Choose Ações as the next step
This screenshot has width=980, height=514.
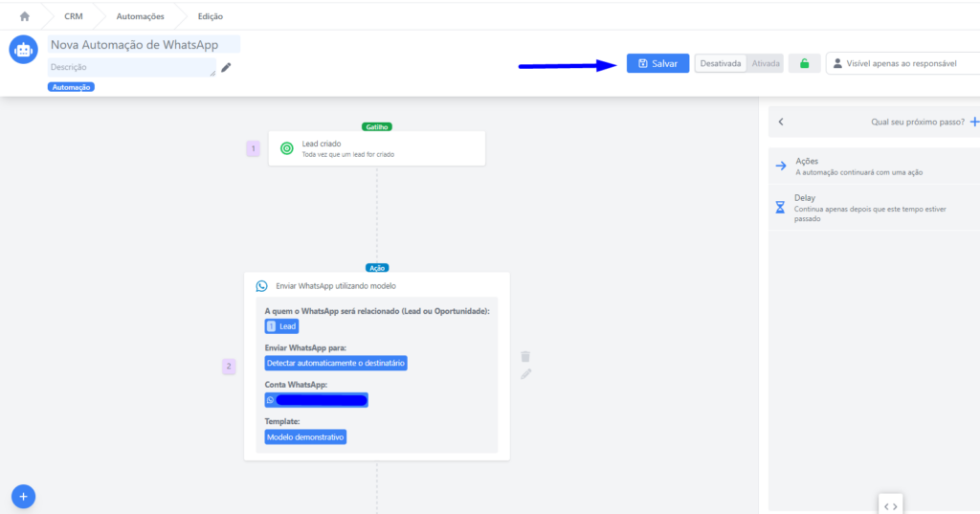[807, 162]
